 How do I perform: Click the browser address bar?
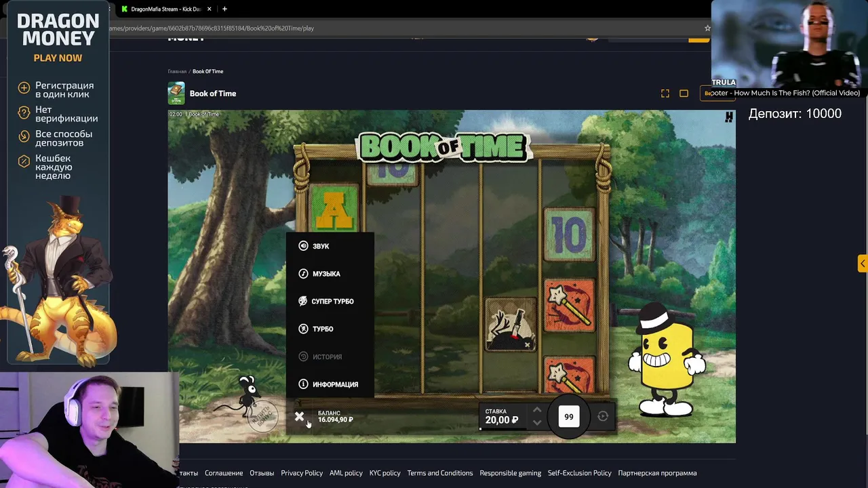[x=407, y=28]
